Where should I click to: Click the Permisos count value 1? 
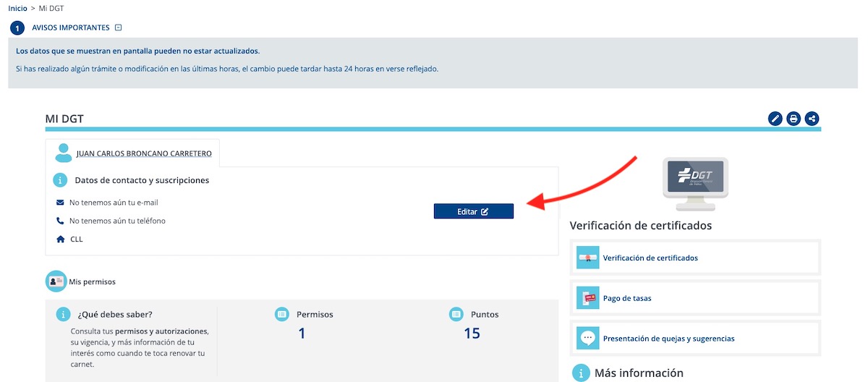pos(302,334)
